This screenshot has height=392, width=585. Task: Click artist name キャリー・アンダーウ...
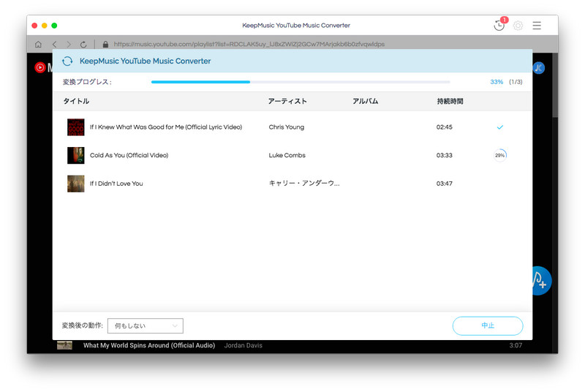(304, 183)
